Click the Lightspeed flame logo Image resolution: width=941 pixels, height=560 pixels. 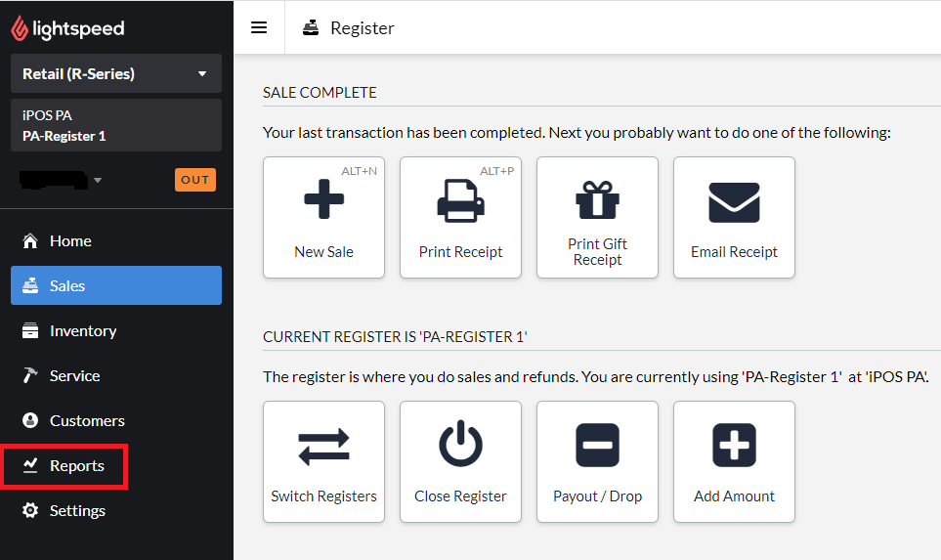[x=20, y=28]
